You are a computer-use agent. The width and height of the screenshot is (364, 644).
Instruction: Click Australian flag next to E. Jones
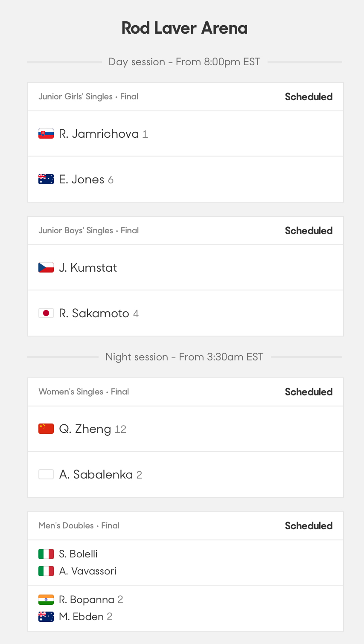click(46, 179)
